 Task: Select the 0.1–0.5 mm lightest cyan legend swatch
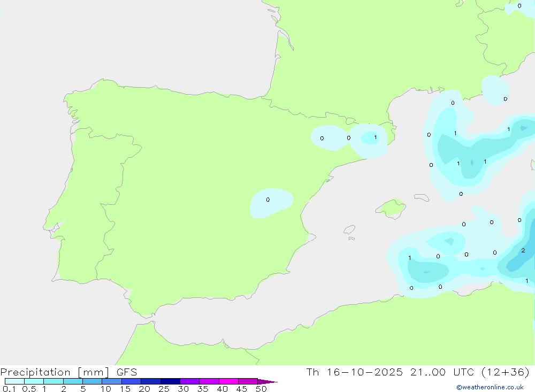click(x=14, y=381)
